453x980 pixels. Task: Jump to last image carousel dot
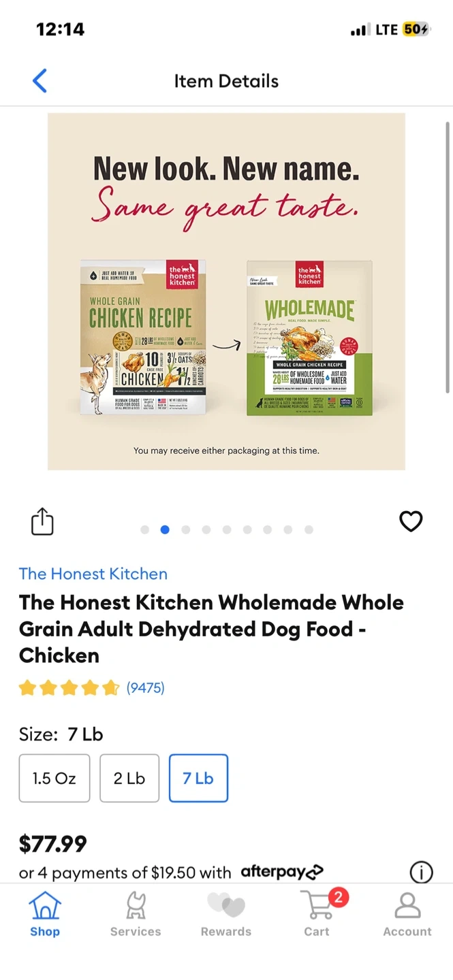point(309,529)
